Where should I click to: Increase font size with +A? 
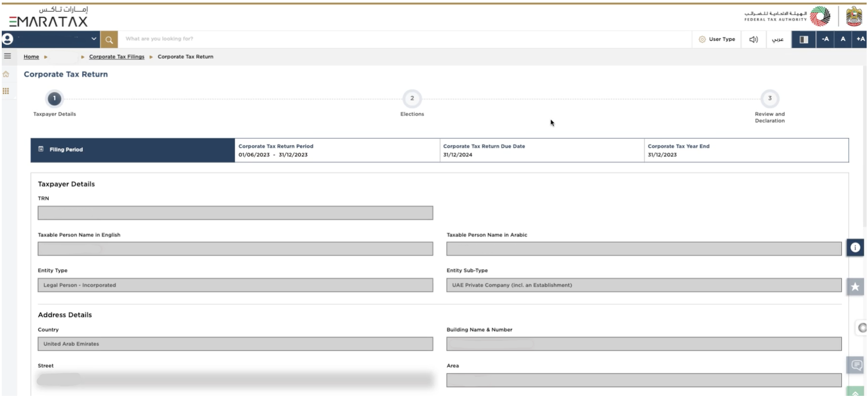[x=860, y=40]
